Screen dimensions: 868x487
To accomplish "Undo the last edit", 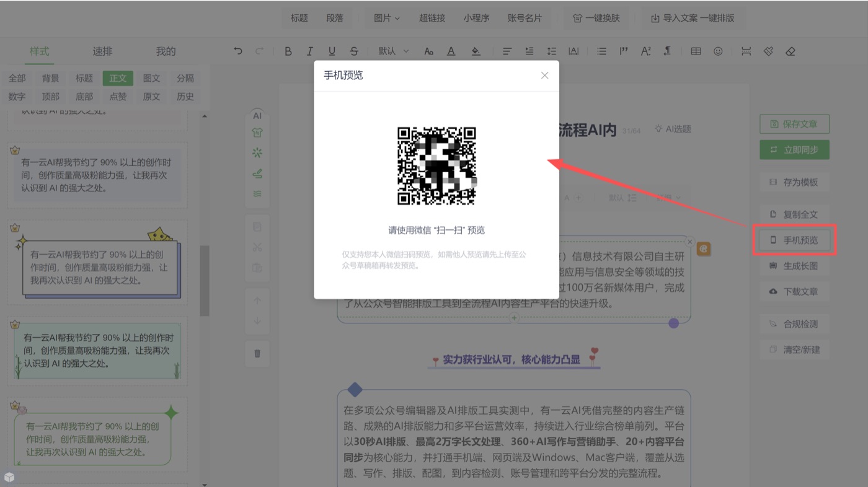I will [238, 51].
